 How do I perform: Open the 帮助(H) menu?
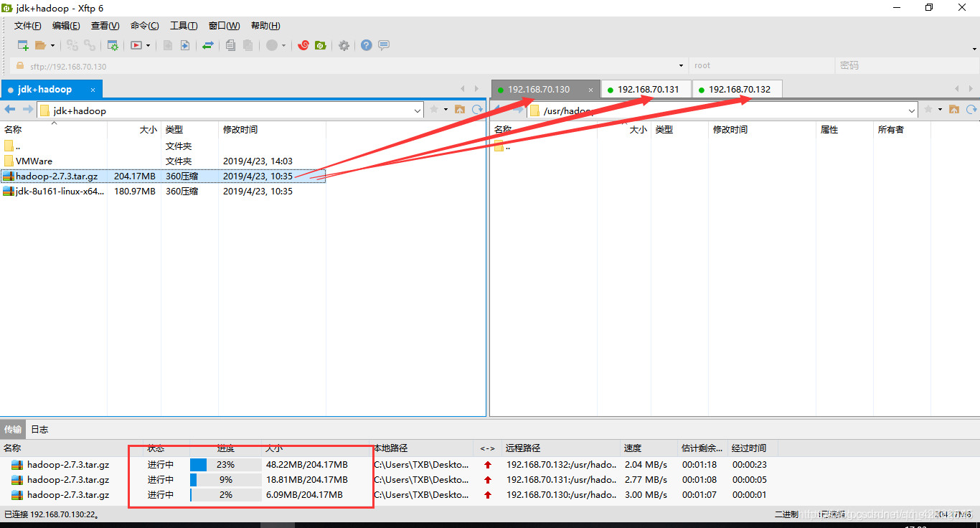click(x=265, y=26)
